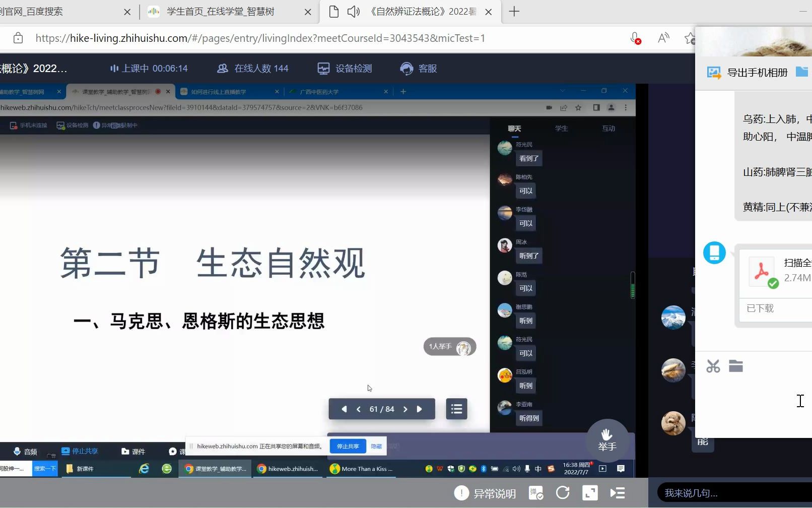Open the 设备检测 device check in header
The width and height of the screenshot is (812, 508).
coord(345,68)
